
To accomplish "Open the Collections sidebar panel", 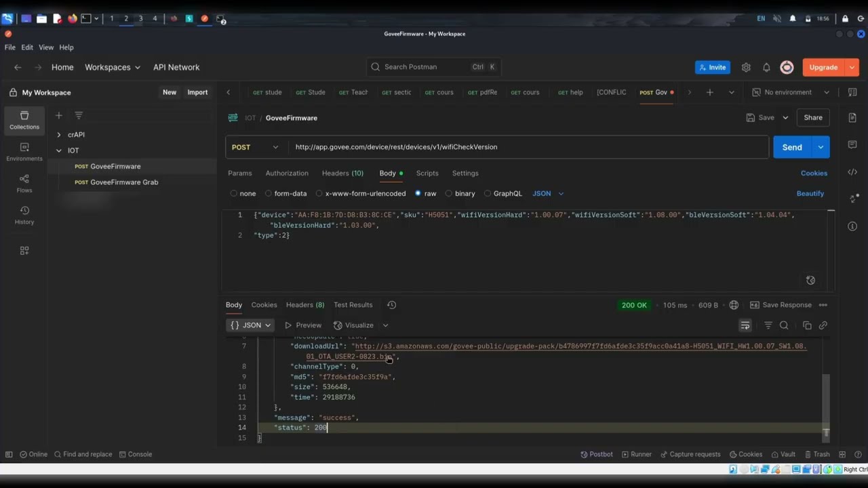I will tap(24, 120).
